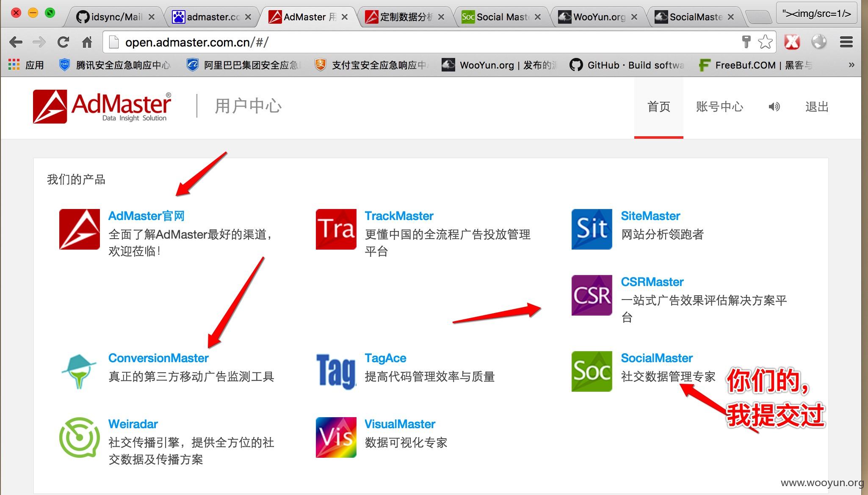Click the "><img/src=1/> profile button
Image resolution: width=868 pixels, height=495 pixels.
[x=817, y=14]
